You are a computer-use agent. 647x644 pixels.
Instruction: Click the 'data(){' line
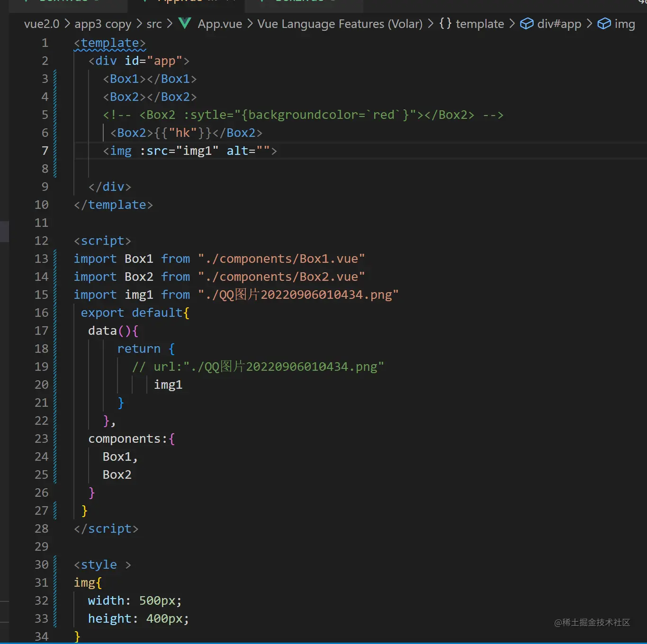[113, 331]
